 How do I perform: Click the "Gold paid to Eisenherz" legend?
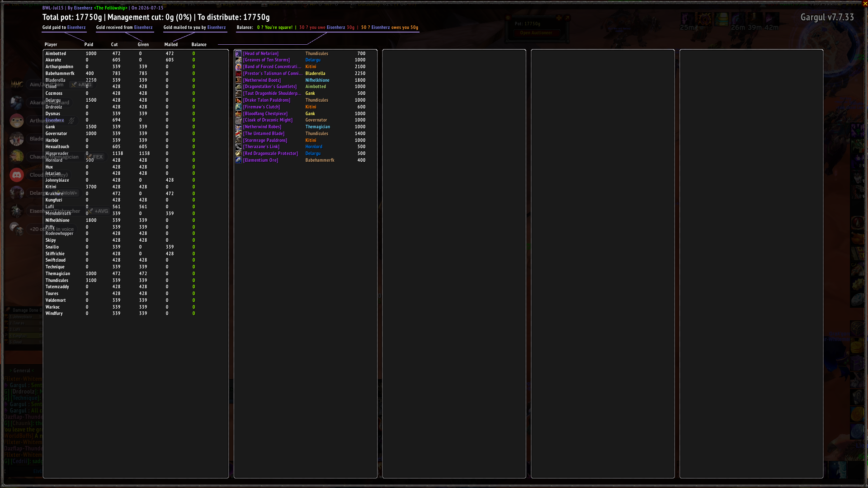(64, 28)
